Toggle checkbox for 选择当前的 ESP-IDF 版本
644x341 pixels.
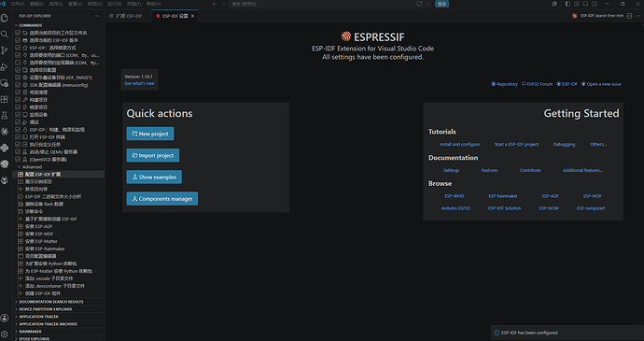point(18,40)
